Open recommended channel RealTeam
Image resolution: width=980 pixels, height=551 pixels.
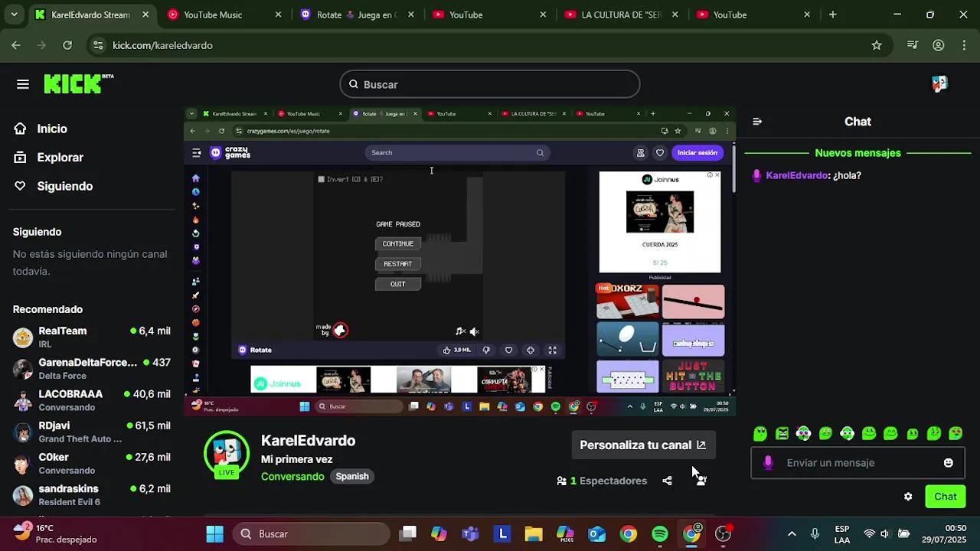tap(92, 337)
